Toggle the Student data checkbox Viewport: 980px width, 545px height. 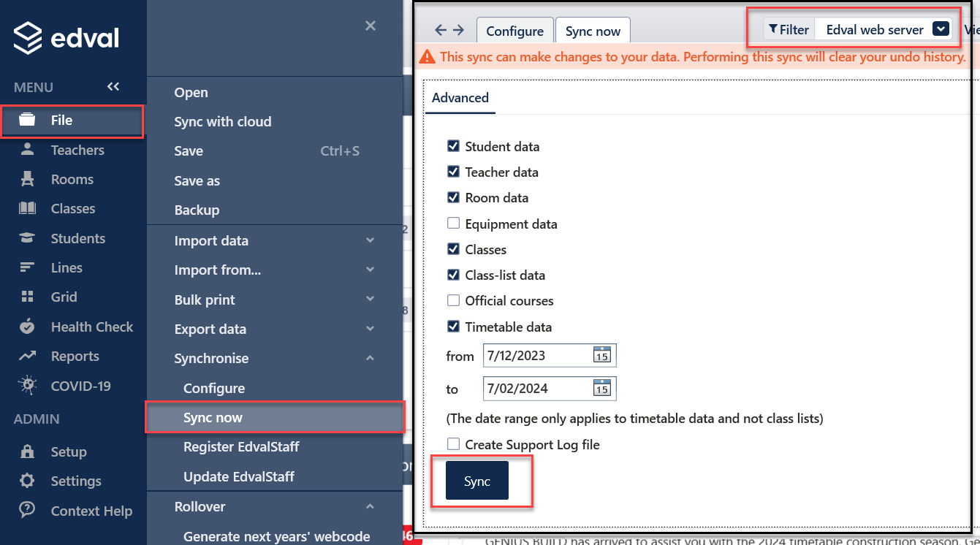(453, 146)
